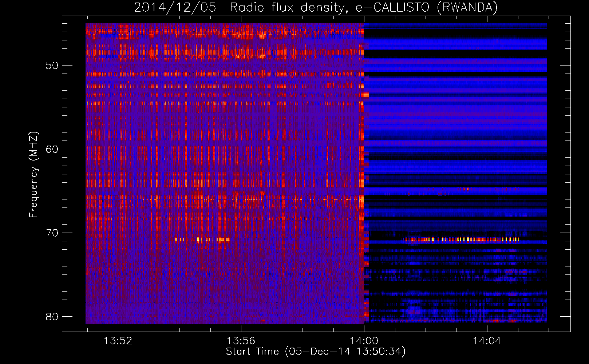Click the bright yellow burst near 71 MHz after 14:00
This screenshot has width=589, height=364.
(461, 240)
